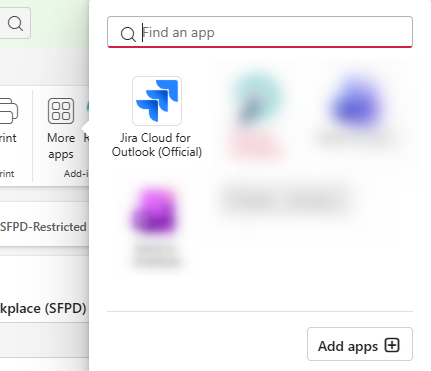Click the Print icon in the ribbon
Screen dimensions: 431x371
(x=8, y=111)
